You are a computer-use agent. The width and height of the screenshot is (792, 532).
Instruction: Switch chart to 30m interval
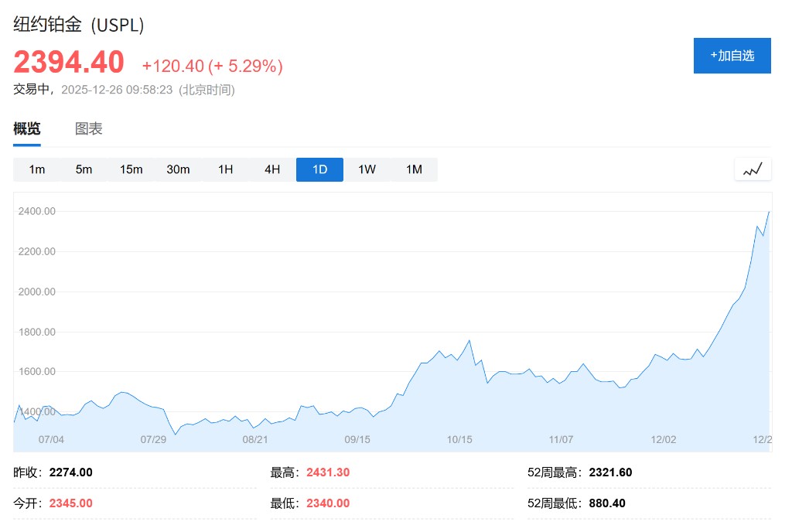178,169
